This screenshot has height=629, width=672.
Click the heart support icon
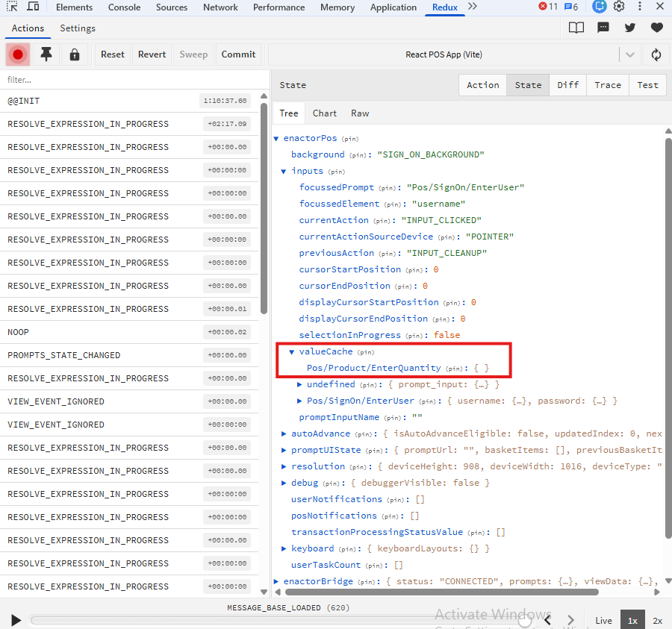coord(656,28)
